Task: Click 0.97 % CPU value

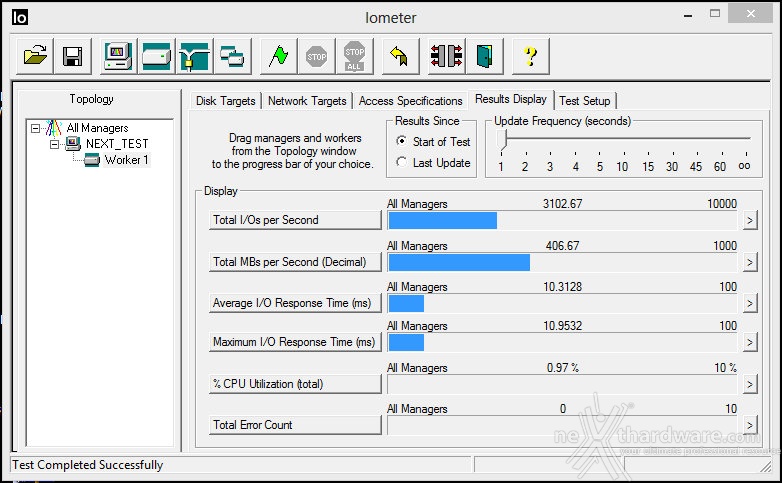Action: 562,368
